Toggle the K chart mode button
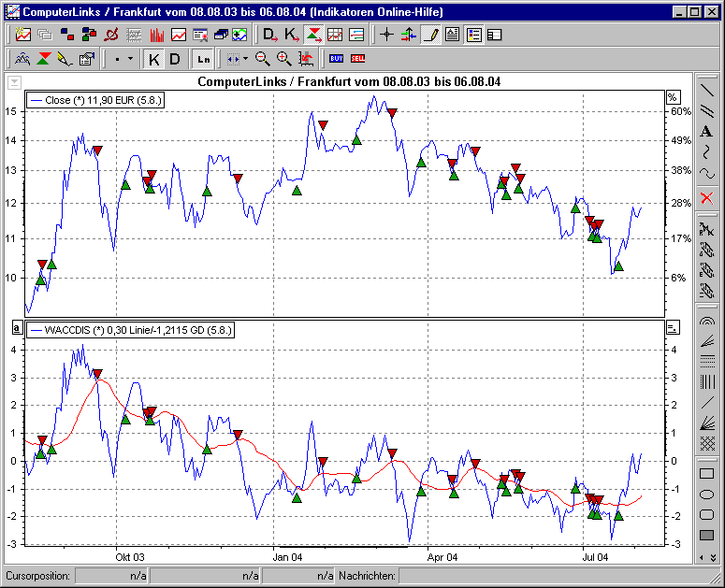The image size is (725, 588). [x=154, y=59]
